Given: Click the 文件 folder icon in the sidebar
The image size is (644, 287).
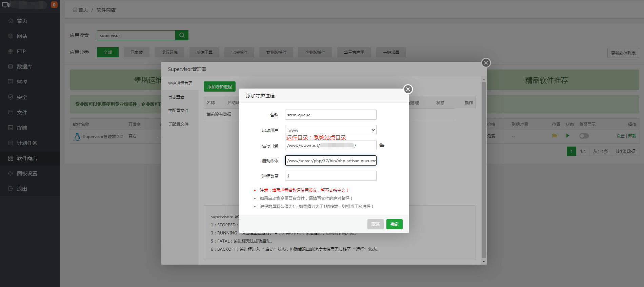Looking at the screenshot, I should (11, 112).
